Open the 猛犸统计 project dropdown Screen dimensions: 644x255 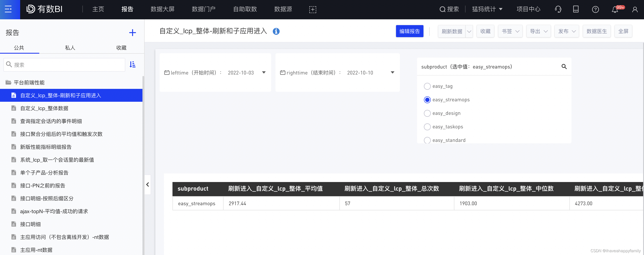487,9
